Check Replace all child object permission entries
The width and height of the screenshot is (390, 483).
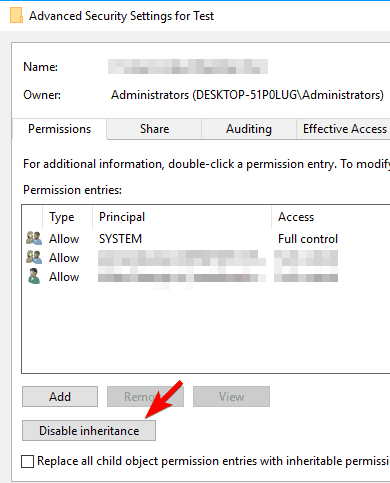pos(27,461)
